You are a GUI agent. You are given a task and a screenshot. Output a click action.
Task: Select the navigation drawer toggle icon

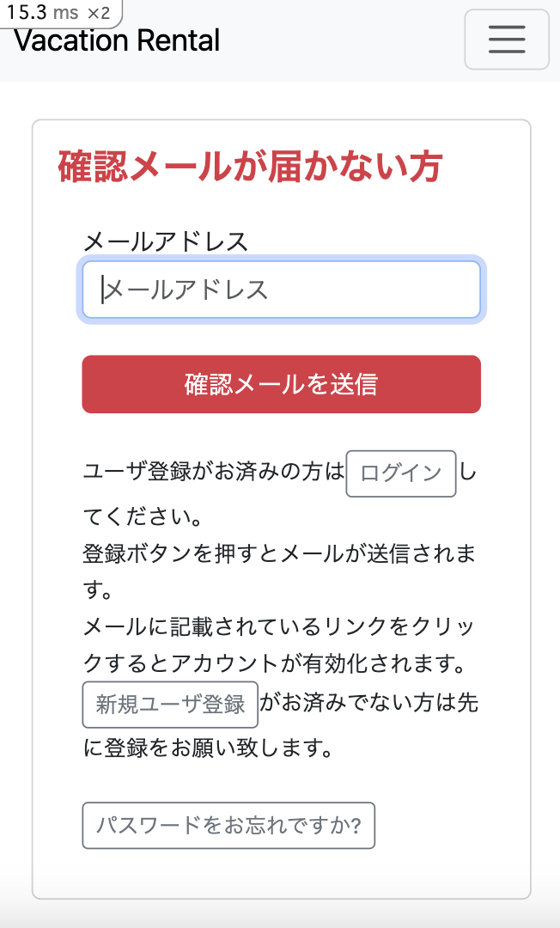pyautogui.click(x=507, y=39)
